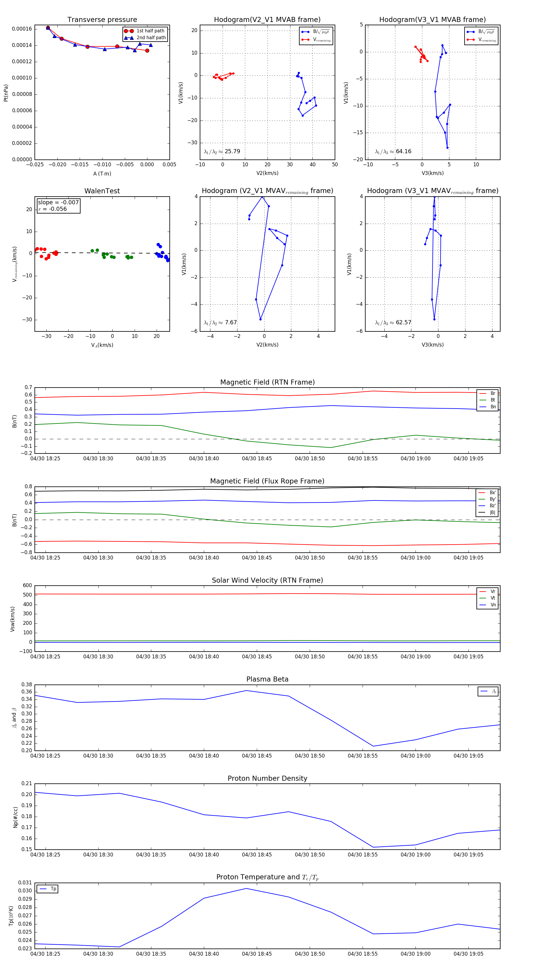The image size is (535, 980).
Task: Click the 'Proton Temperature and Te/Tp' title
Action: [267, 877]
